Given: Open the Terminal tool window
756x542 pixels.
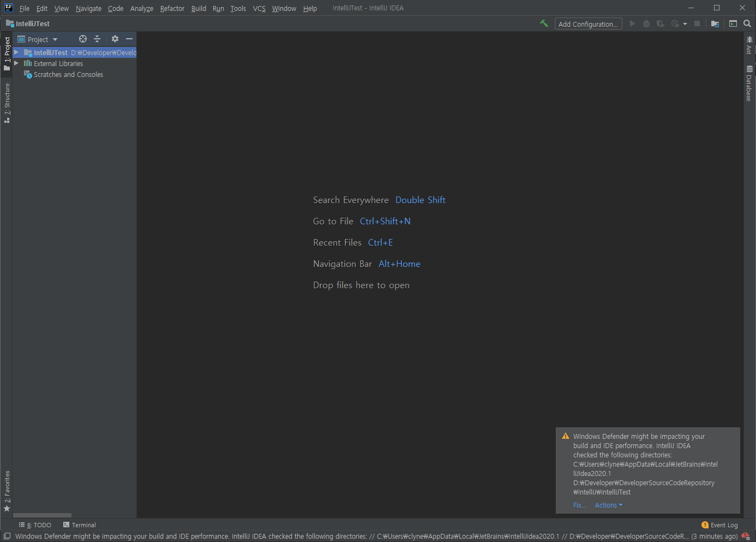Looking at the screenshot, I should pyautogui.click(x=80, y=525).
